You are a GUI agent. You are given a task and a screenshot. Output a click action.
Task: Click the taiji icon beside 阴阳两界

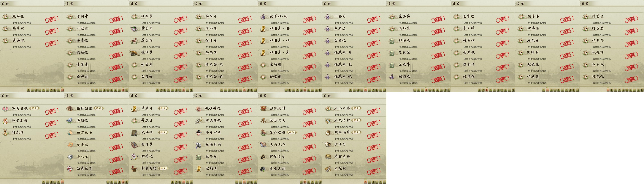(327, 133)
